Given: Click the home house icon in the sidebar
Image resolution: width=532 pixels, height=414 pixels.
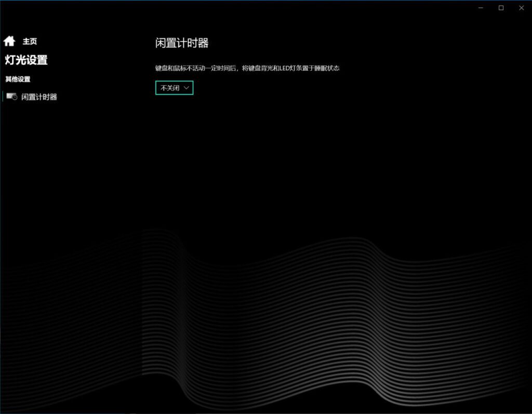Looking at the screenshot, I should (9, 41).
